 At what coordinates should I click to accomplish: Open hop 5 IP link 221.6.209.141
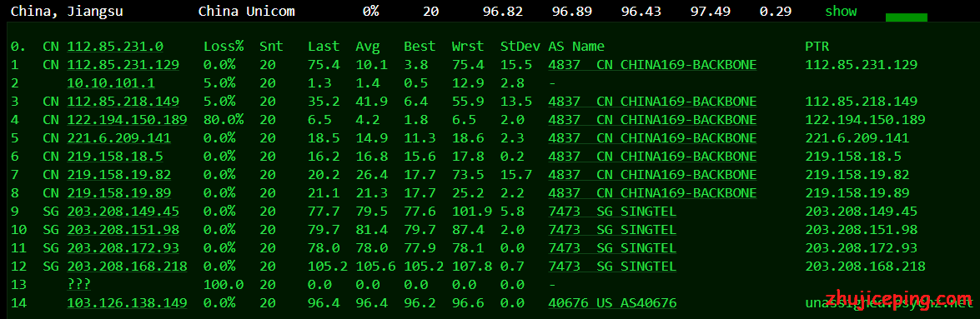pos(119,138)
